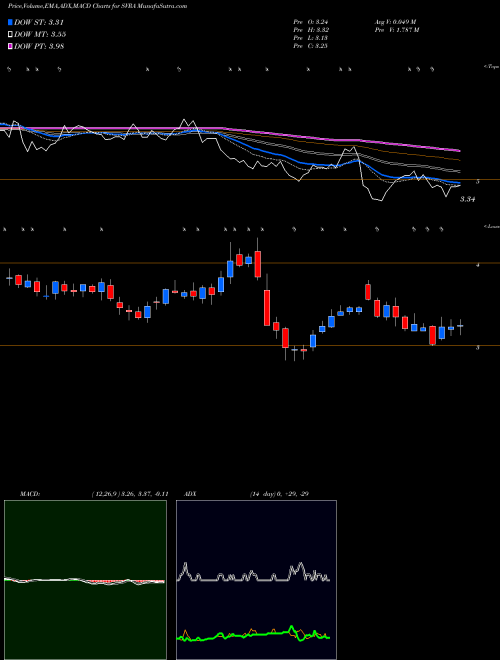
Task: Click the first candlestick on the left
Action: tap(9, 278)
